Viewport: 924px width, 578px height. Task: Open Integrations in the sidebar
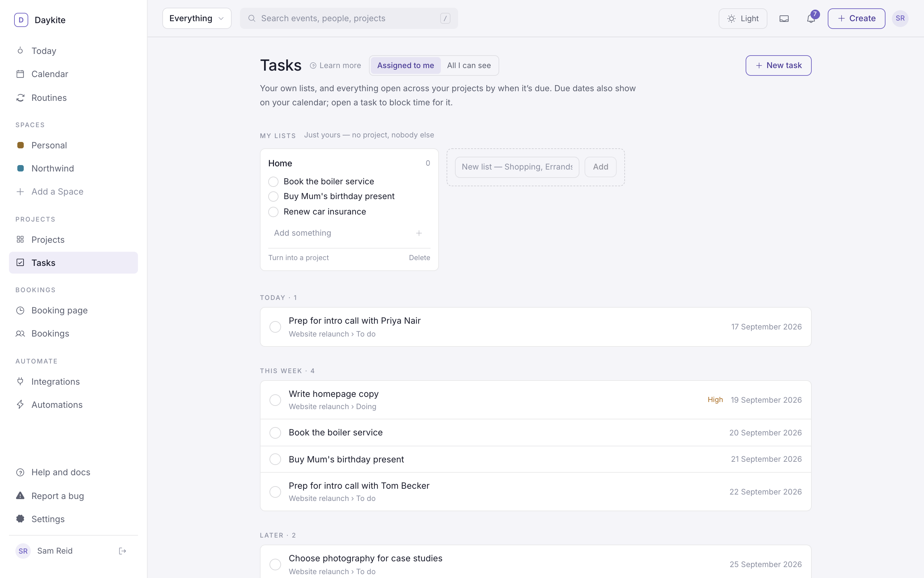(73, 381)
